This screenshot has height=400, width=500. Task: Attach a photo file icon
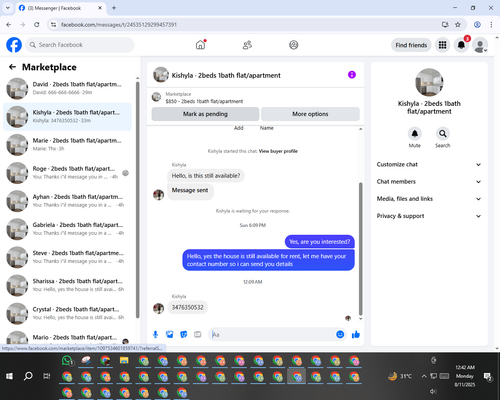click(x=170, y=334)
